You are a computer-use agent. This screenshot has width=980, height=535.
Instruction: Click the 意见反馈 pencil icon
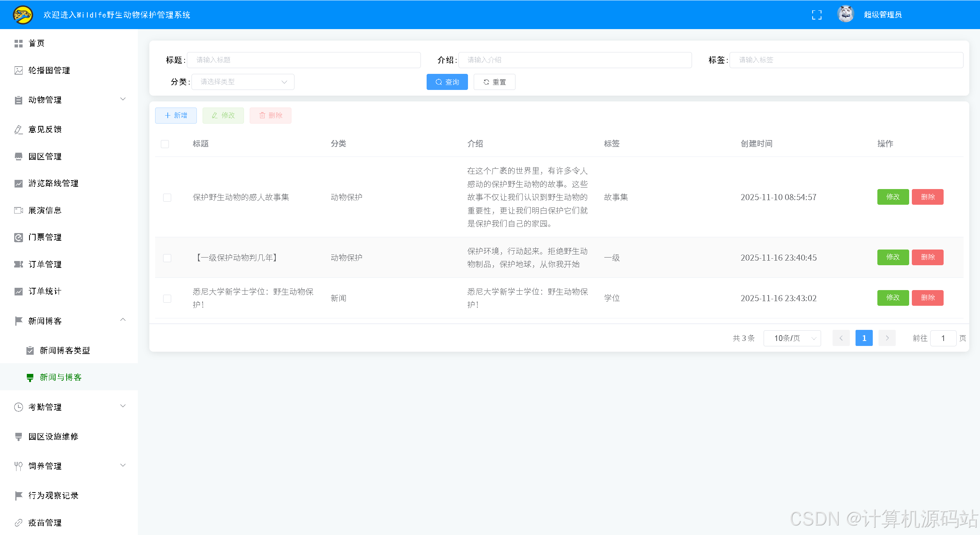(18, 130)
